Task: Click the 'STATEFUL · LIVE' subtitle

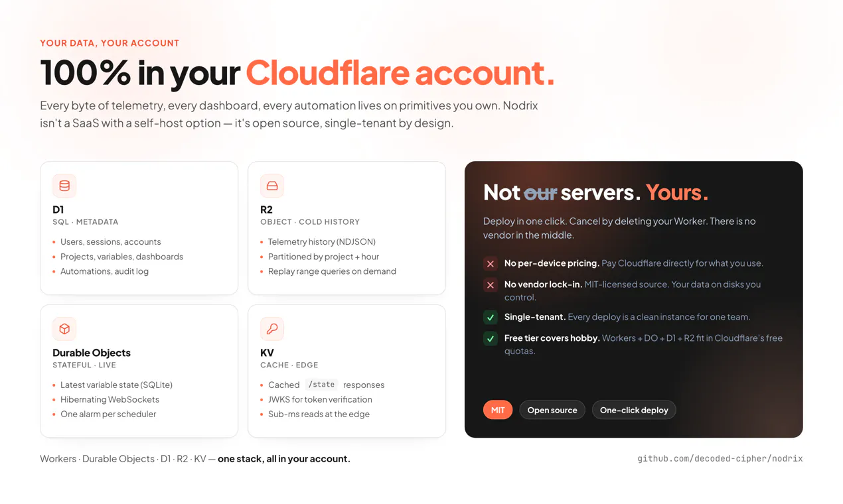Action: click(x=84, y=365)
